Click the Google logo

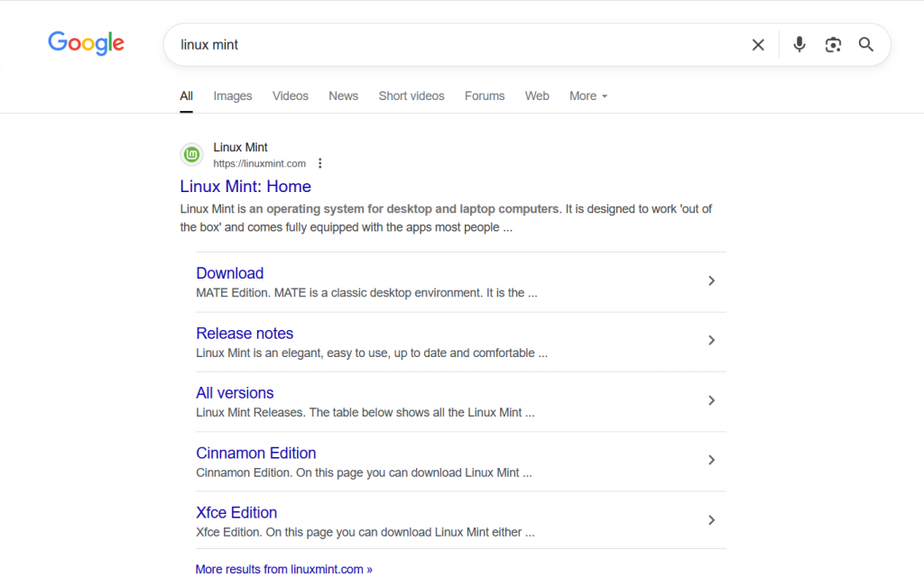tap(86, 43)
